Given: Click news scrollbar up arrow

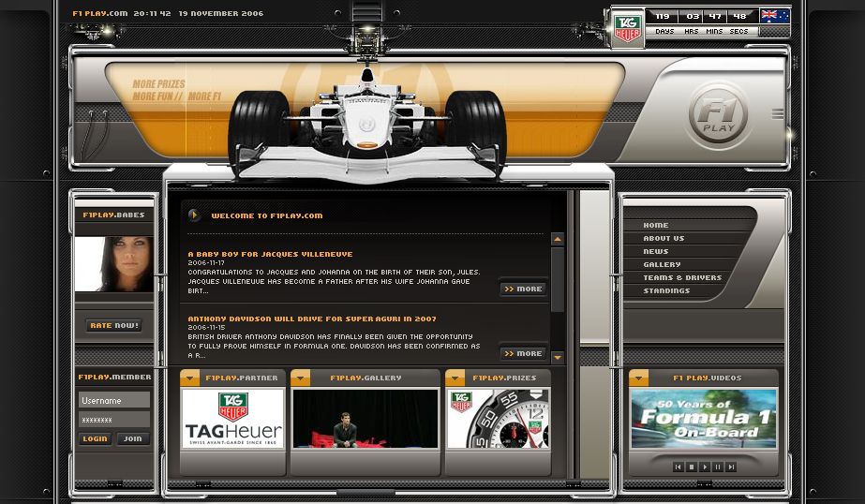Looking at the screenshot, I should 558,239.
